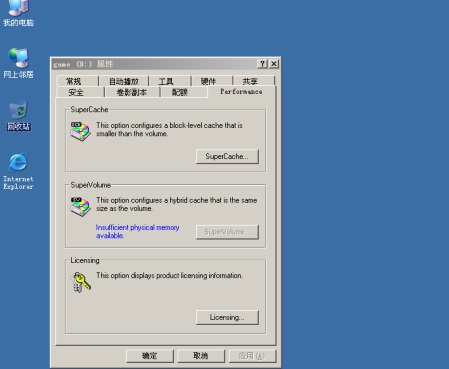Click the disabled SuperVolume... button
This screenshot has width=449, height=369.
[227, 232]
